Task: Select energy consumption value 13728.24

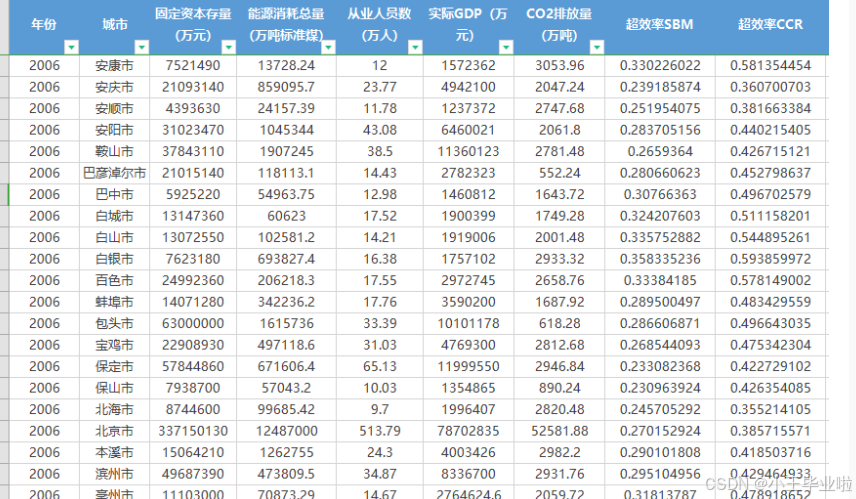Action: [x=287, y=66]
